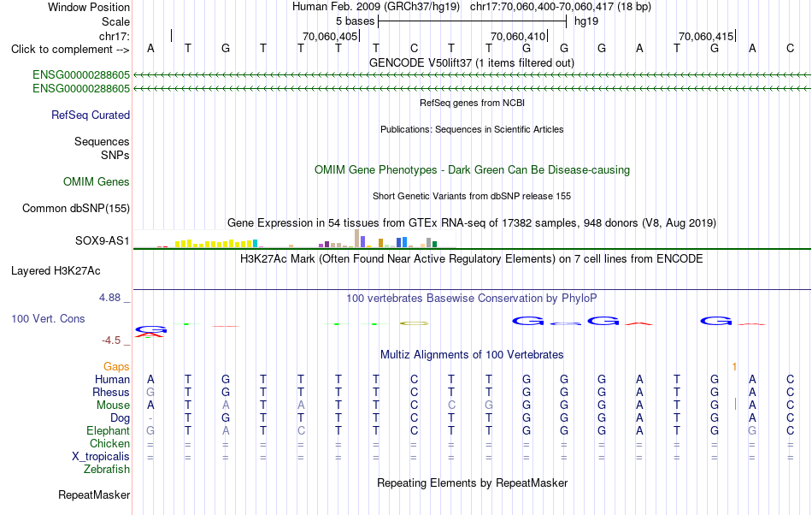The width and height of the screenshot is (812, 515).
Task: Click the Rhesus species row label
Action: pyautogui.click(x=111, y=392)
